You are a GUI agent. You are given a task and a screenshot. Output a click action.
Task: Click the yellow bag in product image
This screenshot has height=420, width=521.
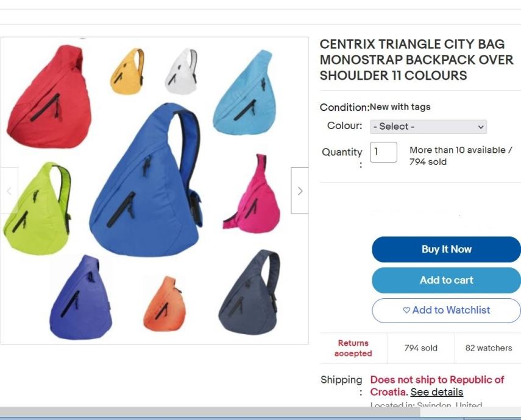coord(127,71)
